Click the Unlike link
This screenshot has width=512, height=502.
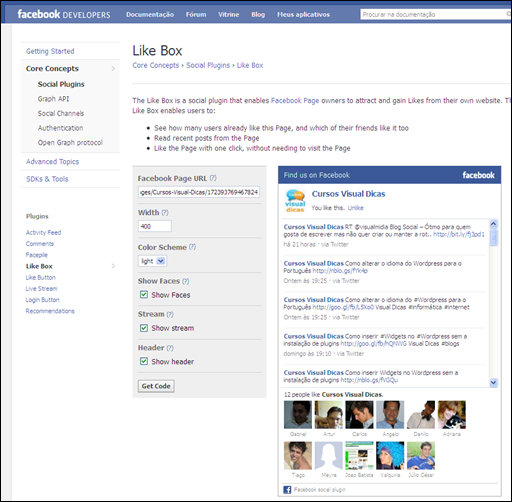[355, 208]
